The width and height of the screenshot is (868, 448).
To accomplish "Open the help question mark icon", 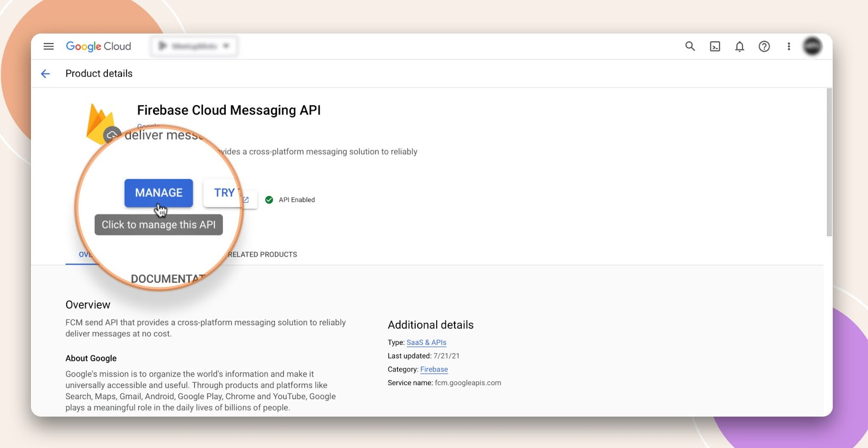I will click(764, 47).
